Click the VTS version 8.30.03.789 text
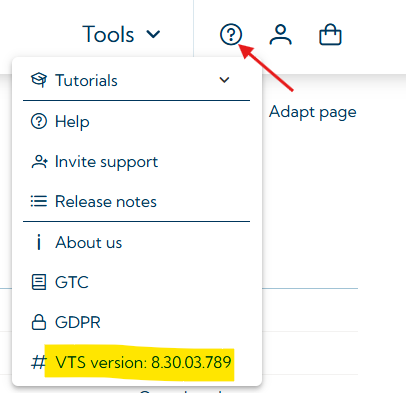The height and width of the screenshot is (393, 406). (143, 362)
